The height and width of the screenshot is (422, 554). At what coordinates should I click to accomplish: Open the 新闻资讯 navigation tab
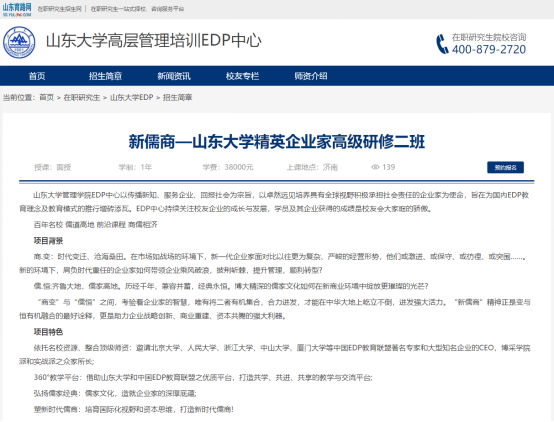[174, 76]
